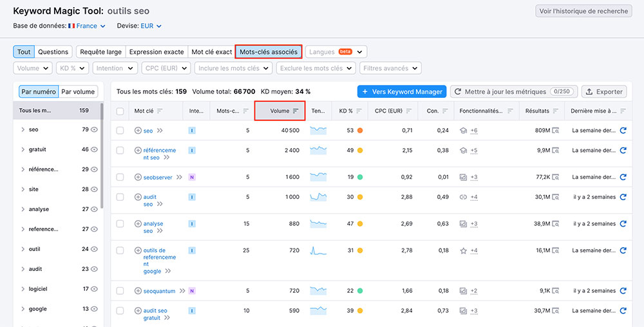Image resolution: width=644 pixels, height=327 pixels.
Task: Open Filtres avancés dropdown
Action: point(390,68)
